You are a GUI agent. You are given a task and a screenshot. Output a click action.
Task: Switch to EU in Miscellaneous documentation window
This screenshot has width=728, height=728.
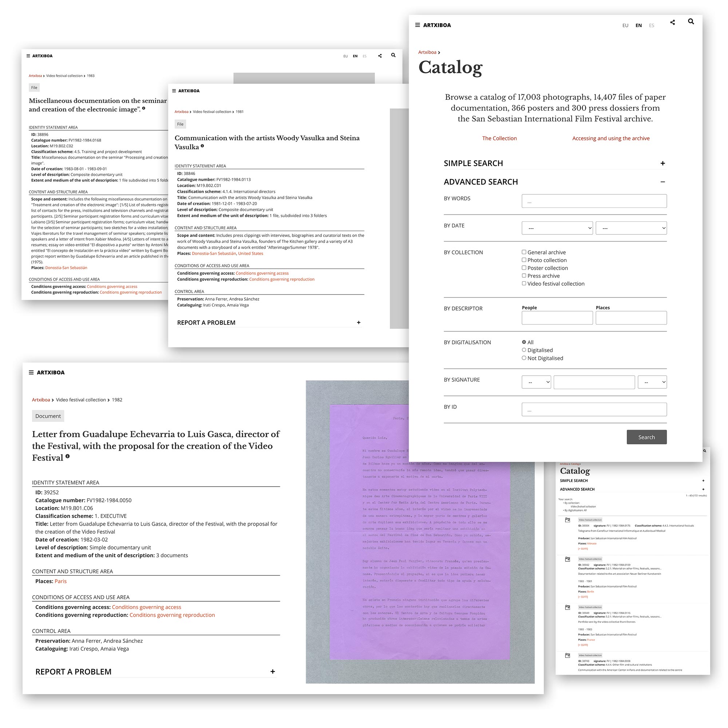point(345,56)
